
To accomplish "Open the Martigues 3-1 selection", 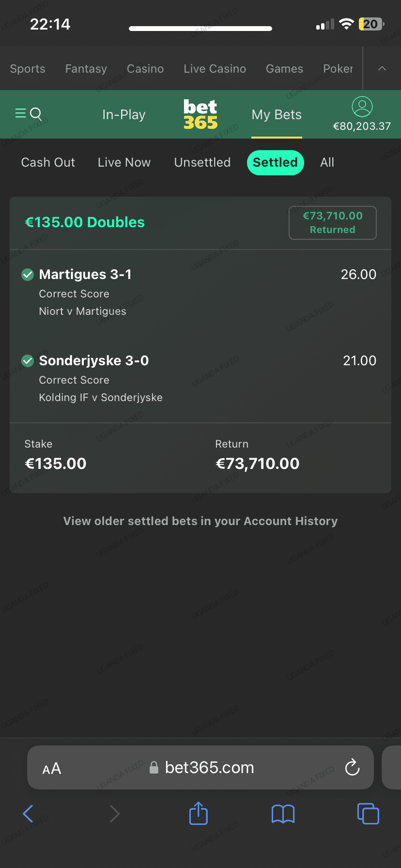I will [85, 275].
